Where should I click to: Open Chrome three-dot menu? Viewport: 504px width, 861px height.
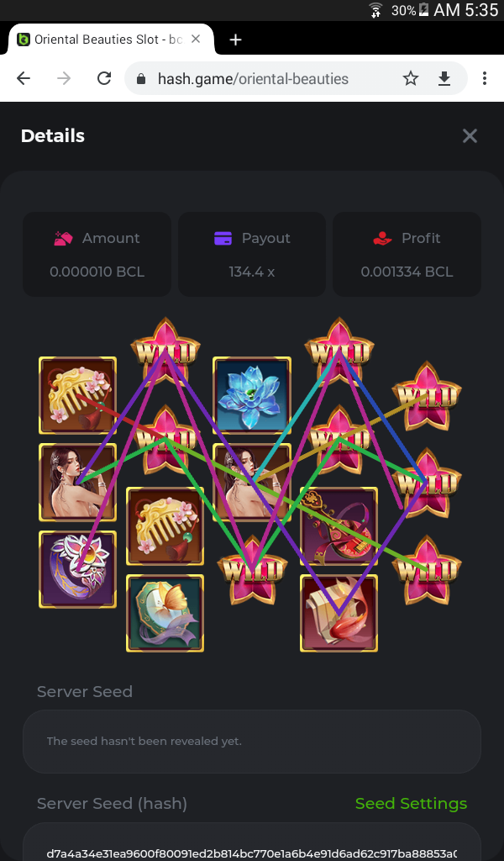click(x=484, y=78)
